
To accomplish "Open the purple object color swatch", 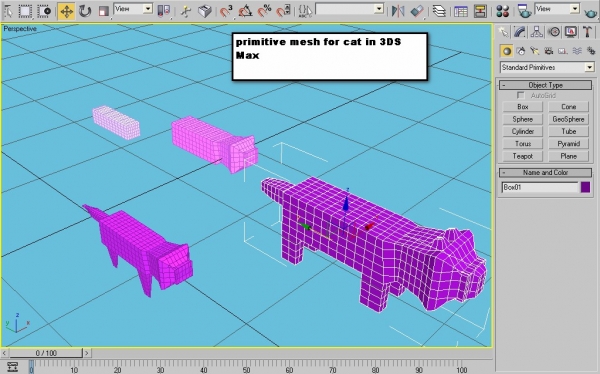I will pyautogui.click(x=585, y=187).
